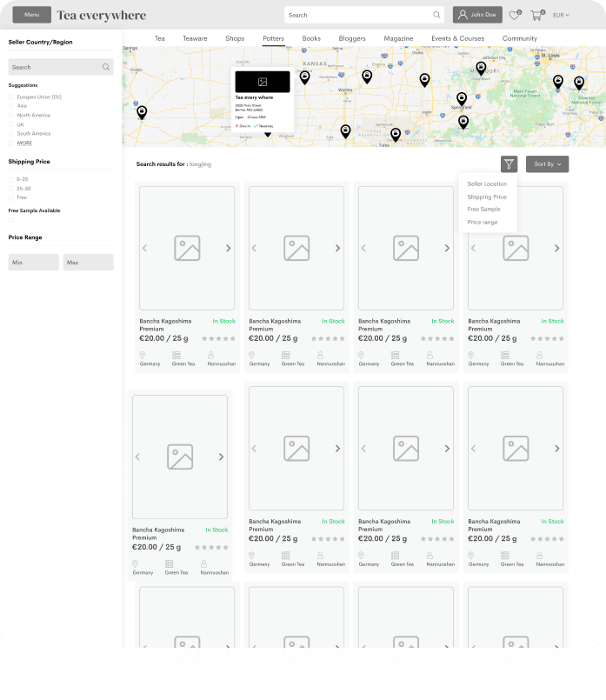Check the 0-25 shipping price checkbox

[x=10, y=179]
